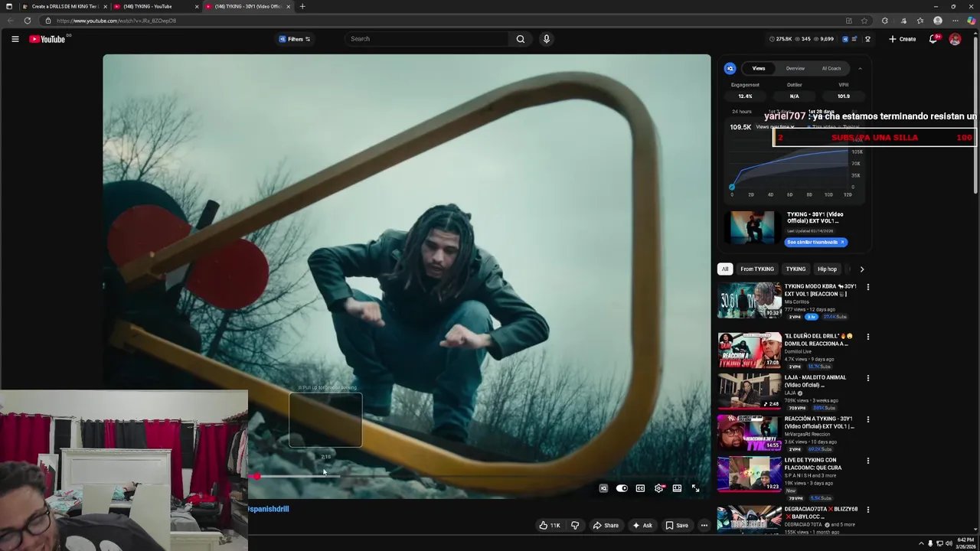Open the Filters dropdown near search

295,39
